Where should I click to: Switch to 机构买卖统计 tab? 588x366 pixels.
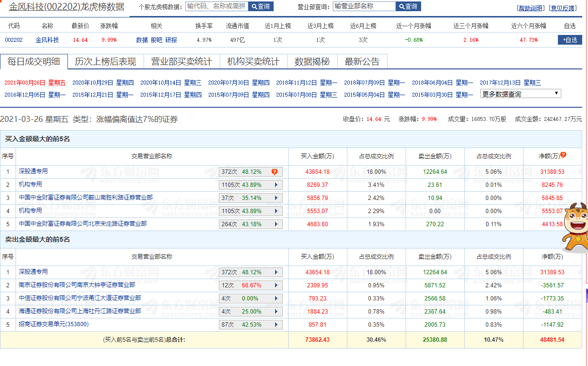[253, 61]
